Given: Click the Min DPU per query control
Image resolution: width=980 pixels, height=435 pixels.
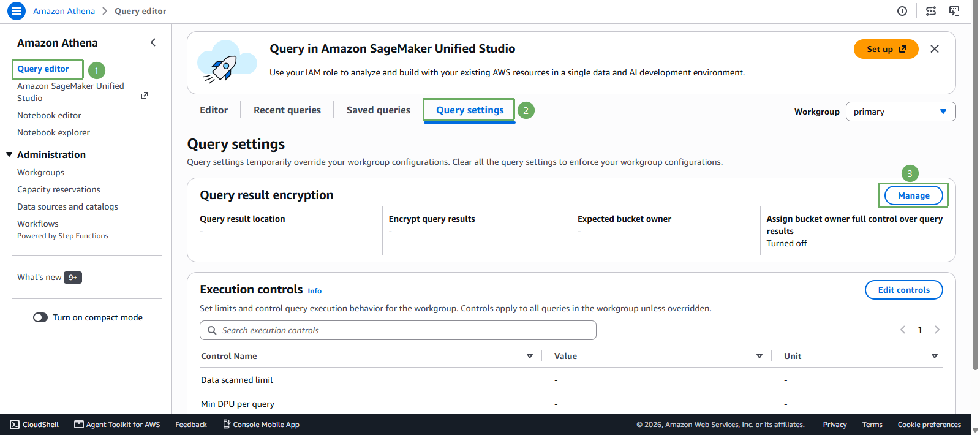Looking at the screenshot, I should [238, 404].
